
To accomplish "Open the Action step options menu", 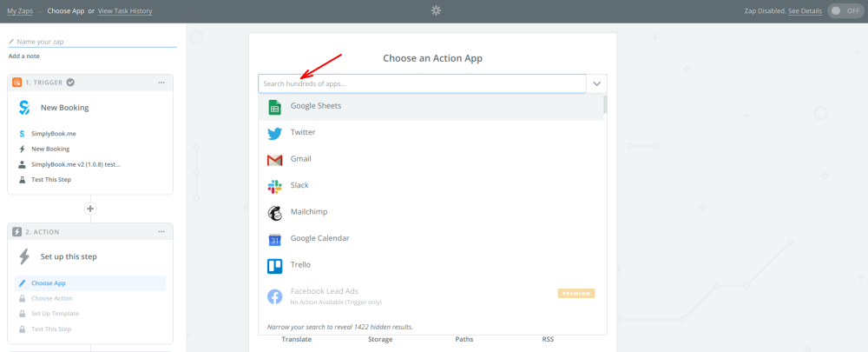I will point(161,232).
